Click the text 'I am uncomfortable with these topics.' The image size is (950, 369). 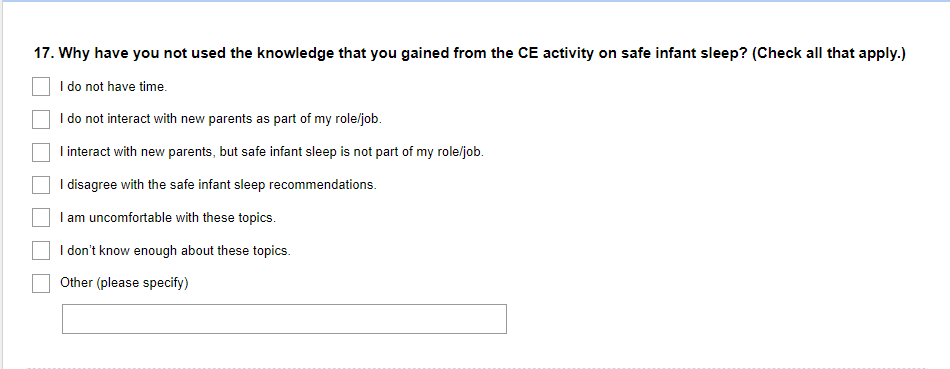pyautogui.click(x=168, y=218)
